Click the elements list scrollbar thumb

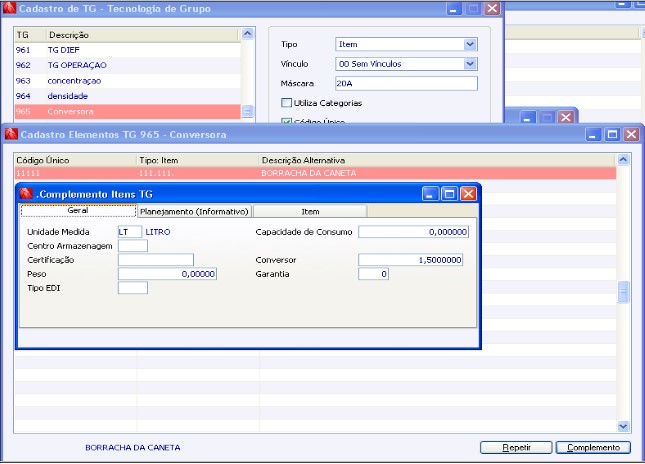coord(623,292)
